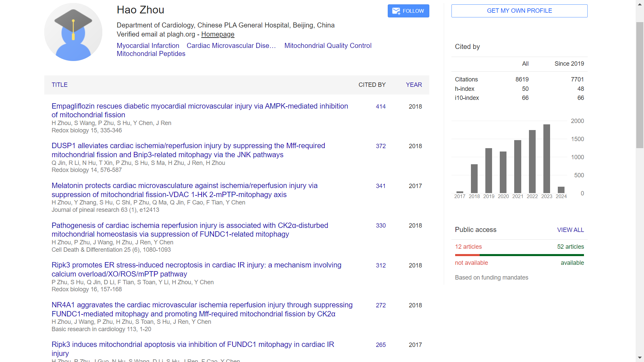Open citations count 414
Screen dimensions: 644x362
click(380, 107)
